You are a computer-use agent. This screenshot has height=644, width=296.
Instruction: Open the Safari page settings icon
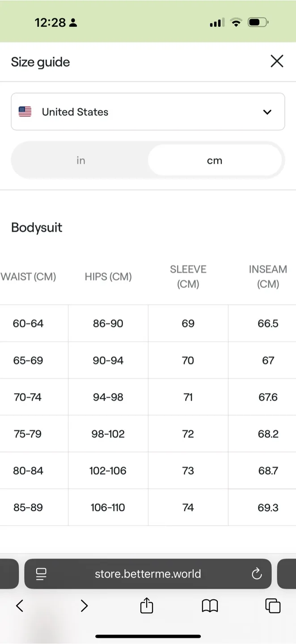[41, 574]
